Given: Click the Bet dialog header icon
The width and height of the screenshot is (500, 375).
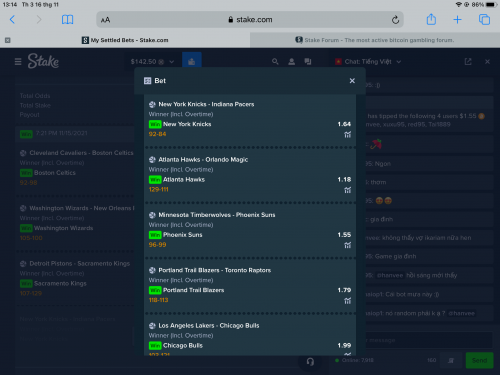Looking at the screenshot, I should [x=147, y=81].
